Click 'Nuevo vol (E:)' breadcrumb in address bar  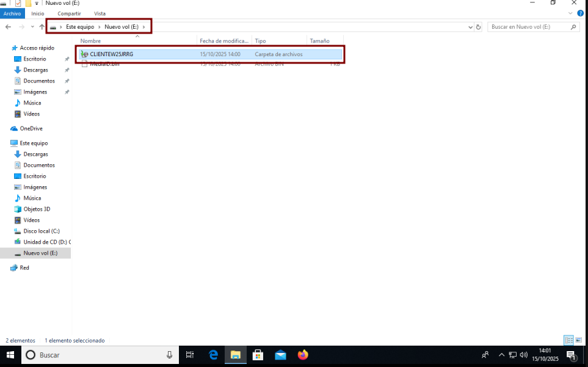[x=122, y=27]
